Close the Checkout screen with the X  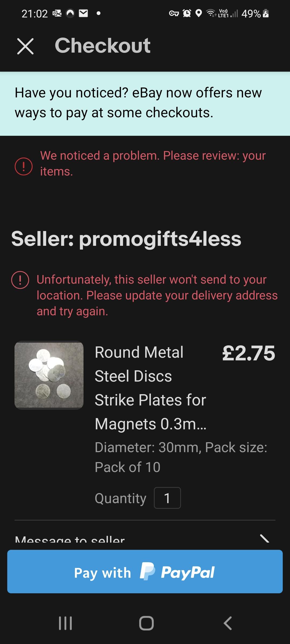coord(25,46)
